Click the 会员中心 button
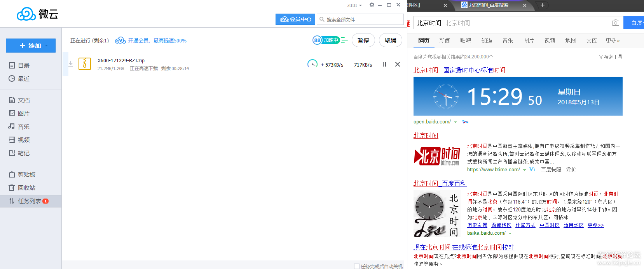Viewport: 644px width, 269px height. point(295,19)
